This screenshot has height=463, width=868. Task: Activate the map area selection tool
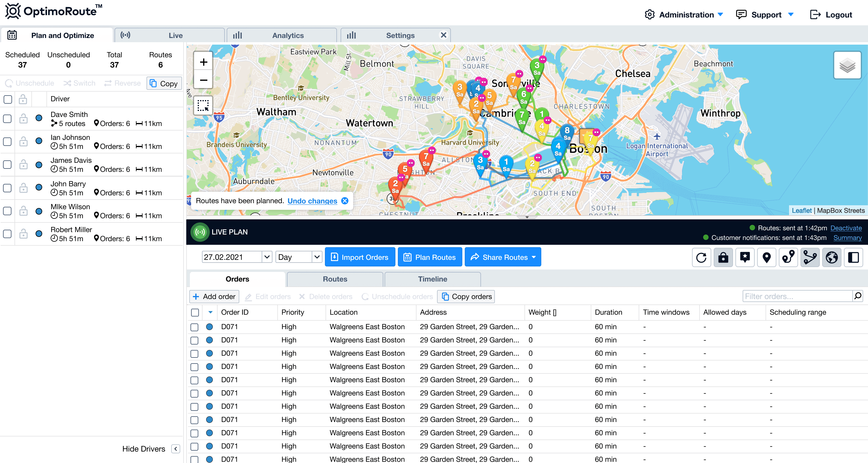pos(203,106)
